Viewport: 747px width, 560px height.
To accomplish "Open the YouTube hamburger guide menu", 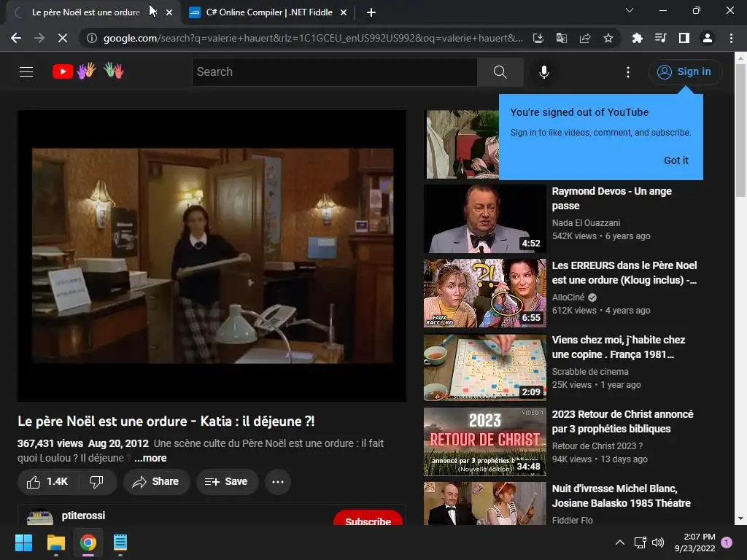I will click(x=26, y=72).
